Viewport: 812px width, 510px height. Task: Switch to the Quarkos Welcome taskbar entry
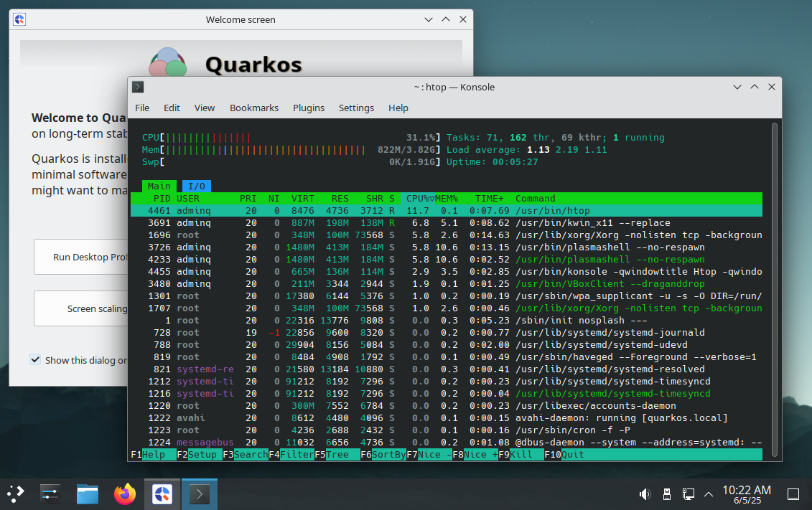[x=162, y=494]
